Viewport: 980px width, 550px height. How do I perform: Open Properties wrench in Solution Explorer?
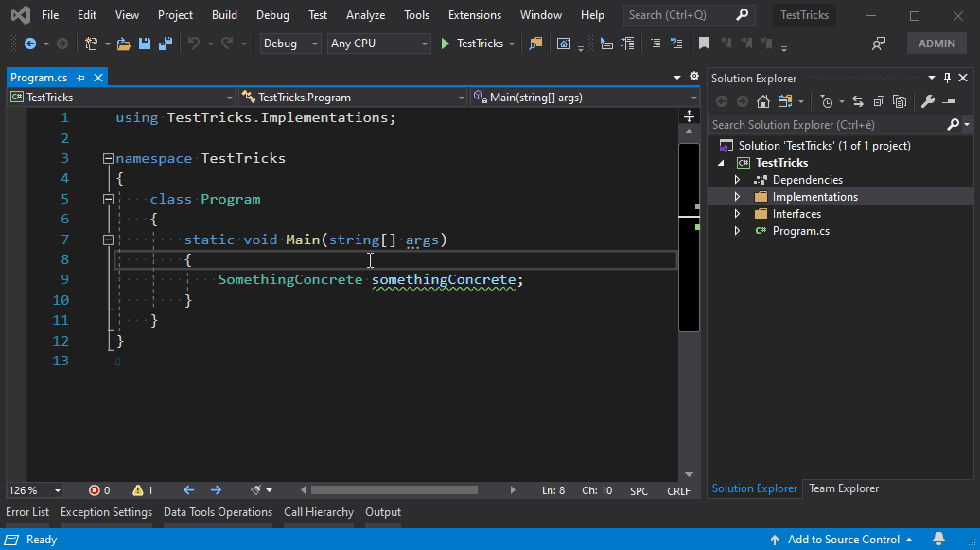[928, 101]
